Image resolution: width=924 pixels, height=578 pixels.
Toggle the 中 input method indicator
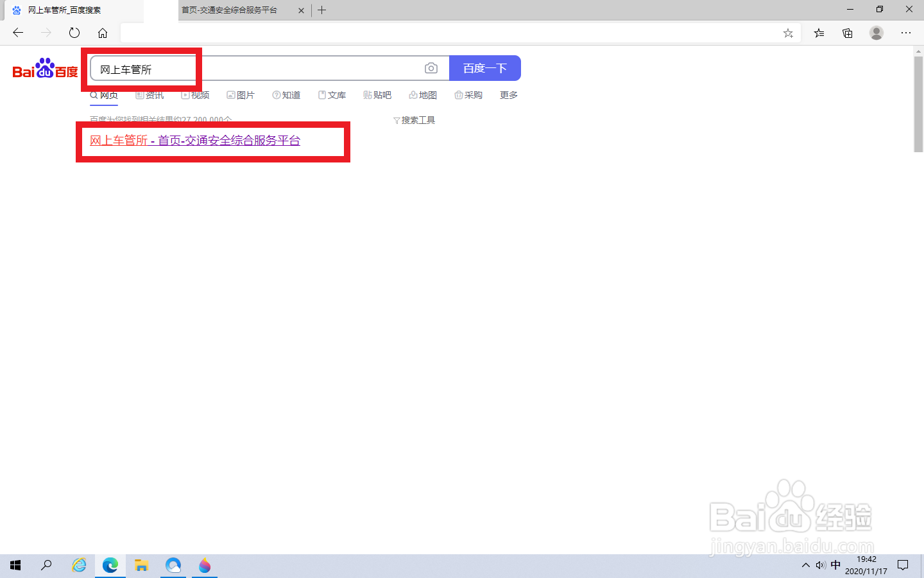pyautogui.click(x=835, y=565)
